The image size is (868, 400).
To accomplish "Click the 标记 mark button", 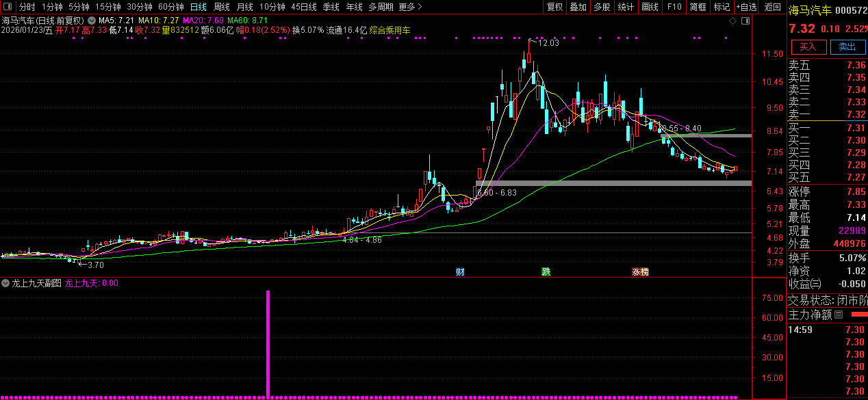I will coord(722,7).
